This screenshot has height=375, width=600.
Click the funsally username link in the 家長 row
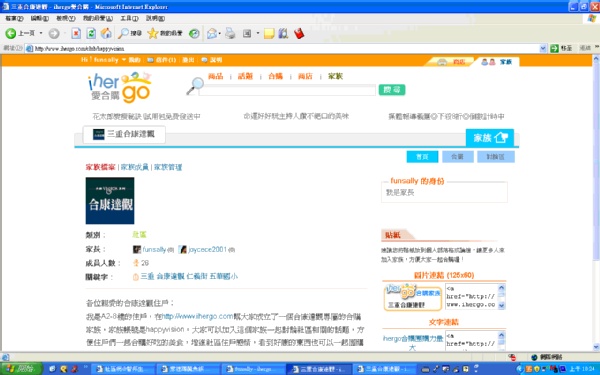click(154, 249)
